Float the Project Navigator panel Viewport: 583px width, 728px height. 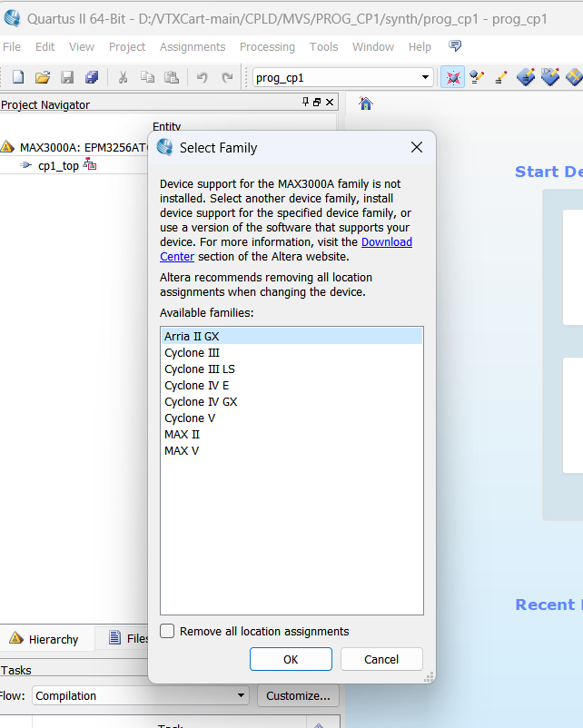click(317, 103)
